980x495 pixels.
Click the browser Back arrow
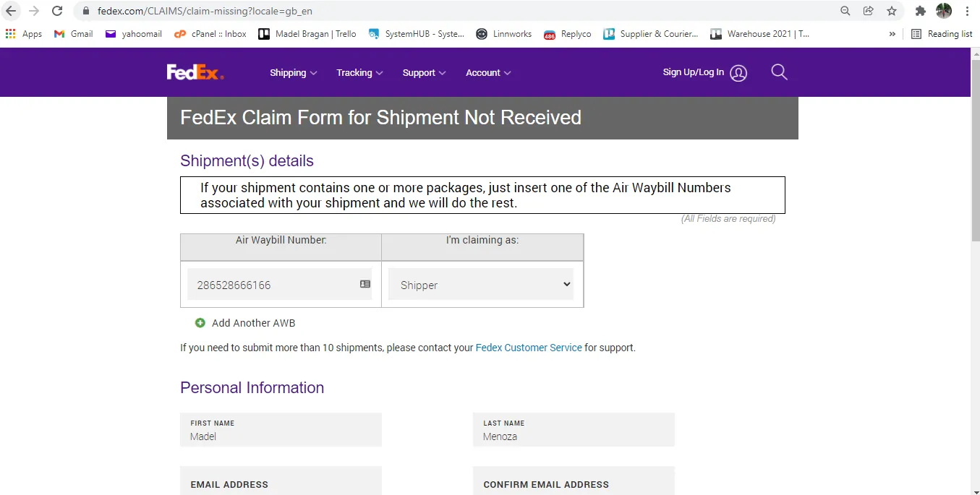[11, 11]
